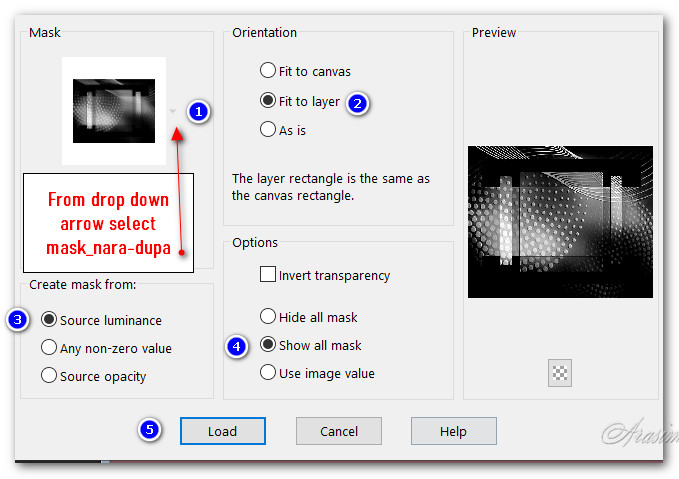Select the Fit to canvas option
Viewport: 679px width, 479px height.
268,71
